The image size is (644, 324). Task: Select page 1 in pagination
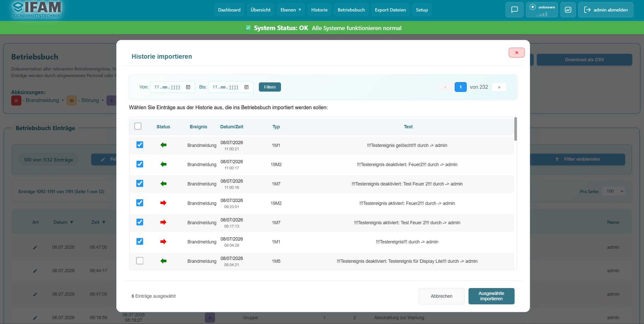(461, 87)
